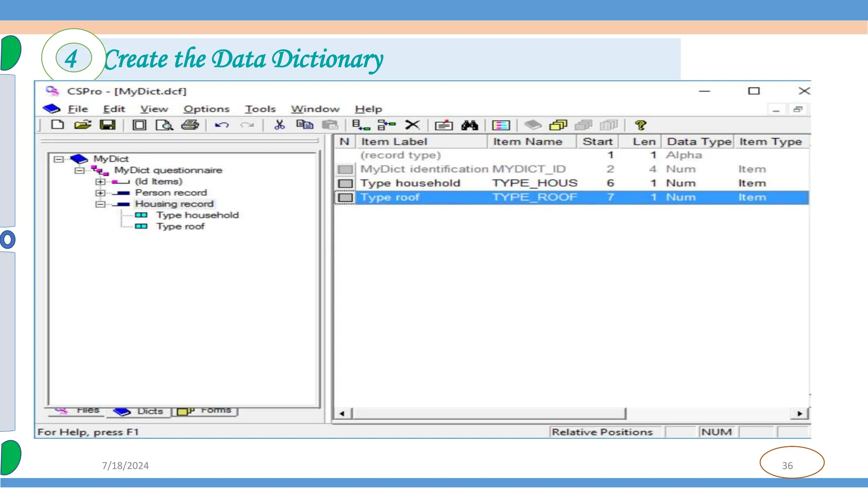The image size is (868, 488).
Task: Open the Tools menu
Action: point(260,109)
